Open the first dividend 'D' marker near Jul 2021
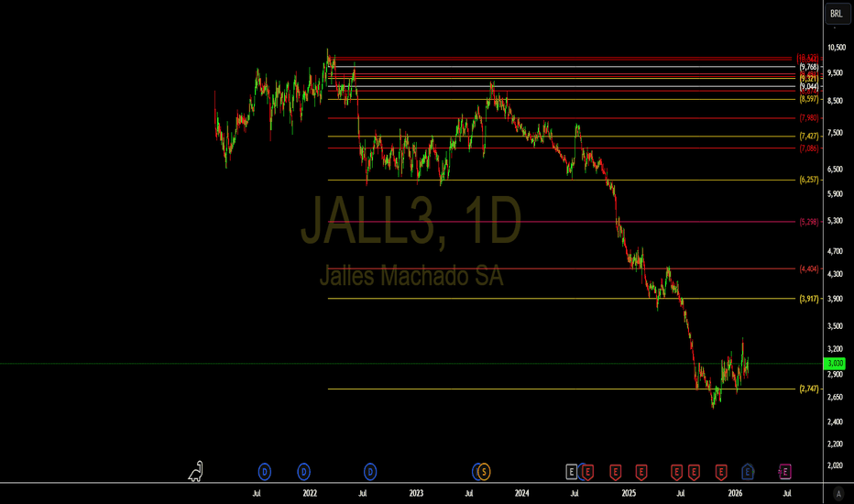 (264, 472)
